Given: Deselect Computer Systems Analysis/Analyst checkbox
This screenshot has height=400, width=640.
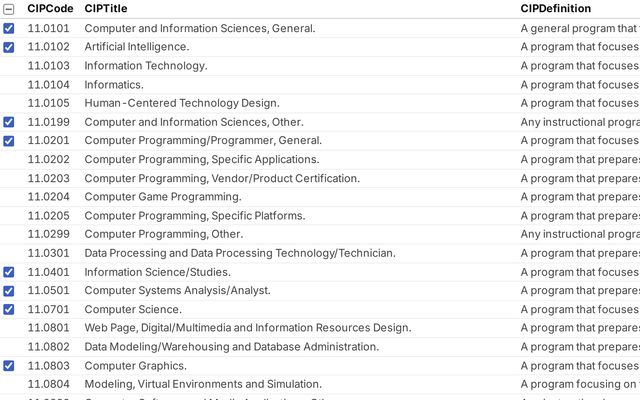Looking at the screenshot, I should point(9,291).
